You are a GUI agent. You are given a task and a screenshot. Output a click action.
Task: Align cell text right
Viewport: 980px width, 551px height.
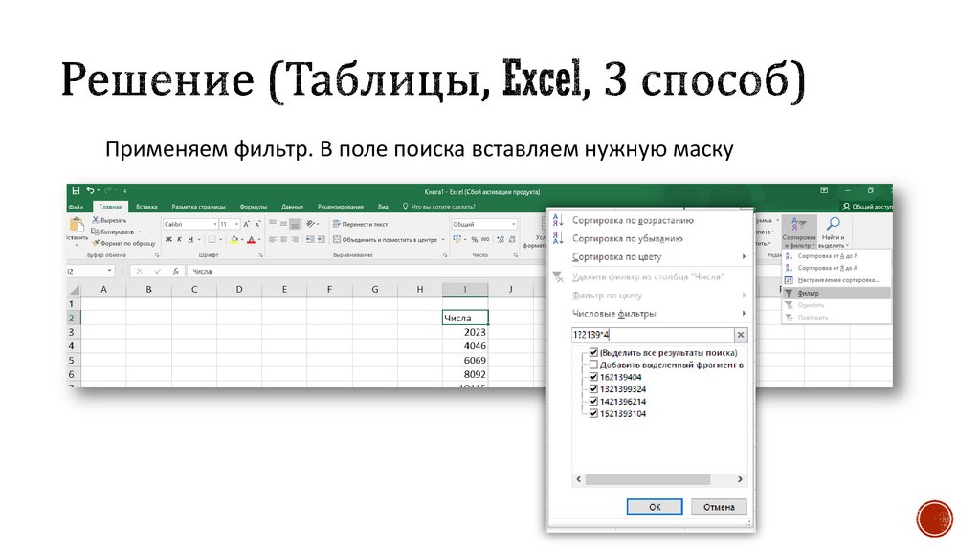tap(295, 239)
